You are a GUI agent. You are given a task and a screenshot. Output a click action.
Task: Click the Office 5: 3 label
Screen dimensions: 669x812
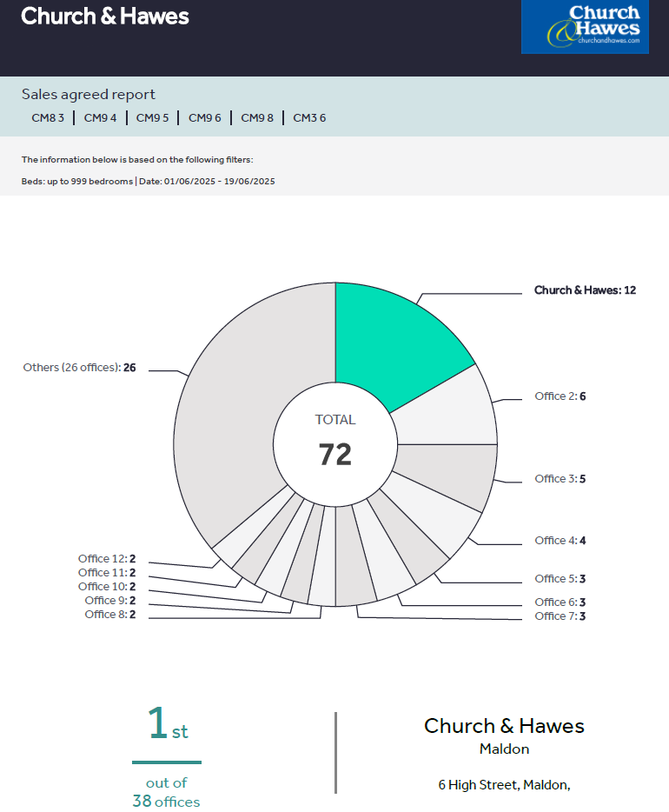[560, 579]
